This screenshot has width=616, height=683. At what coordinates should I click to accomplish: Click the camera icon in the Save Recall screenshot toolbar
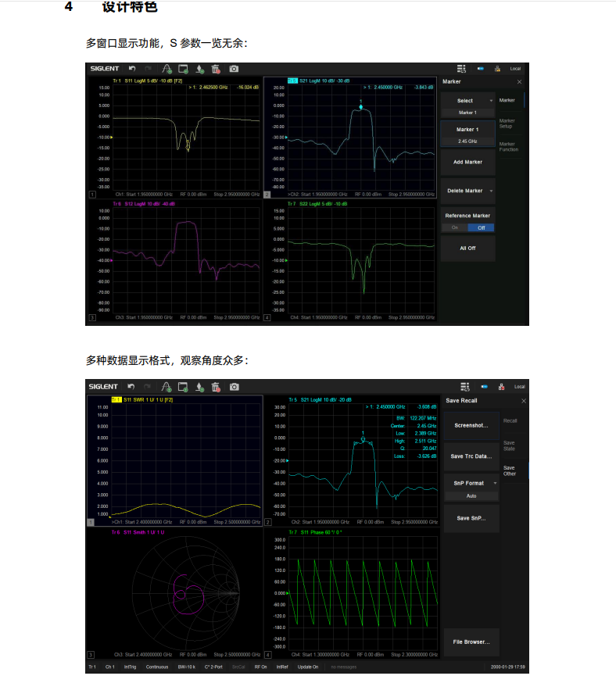(x=234, y=387)
